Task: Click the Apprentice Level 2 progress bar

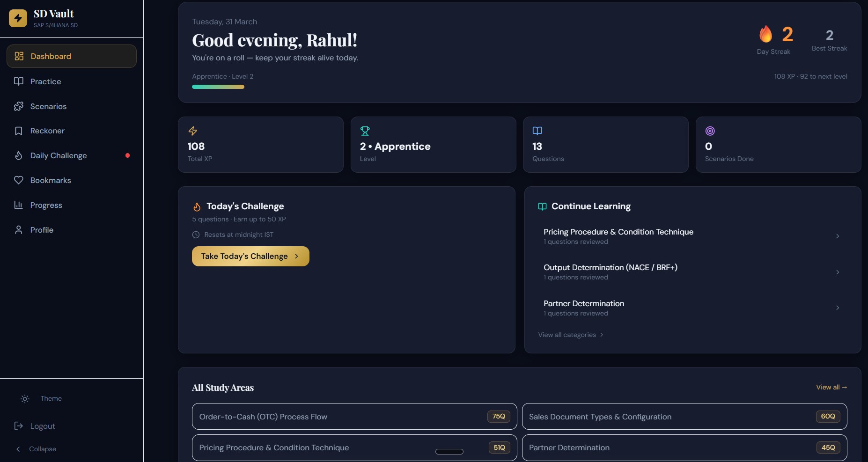Action: tap(218, 87)
